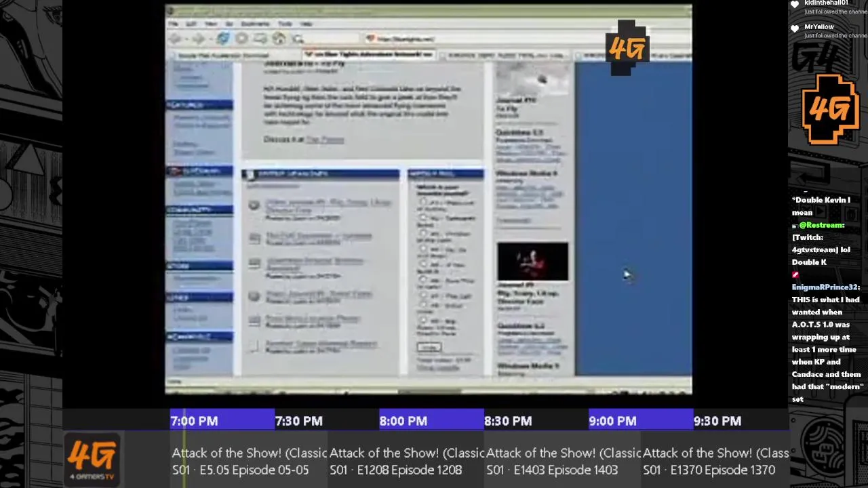868x488 pixels.
Task: Open the File menu in the browser
Action: [x=174, y=24]
